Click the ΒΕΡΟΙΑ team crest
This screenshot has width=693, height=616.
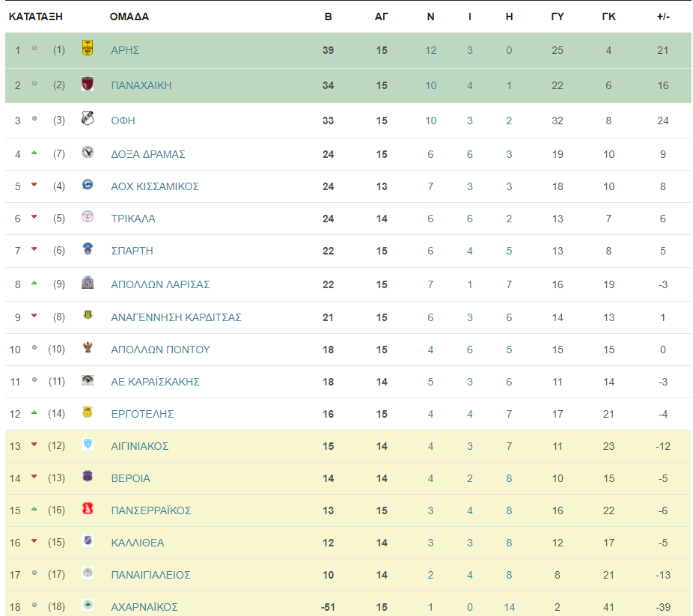tap(88, 476)
